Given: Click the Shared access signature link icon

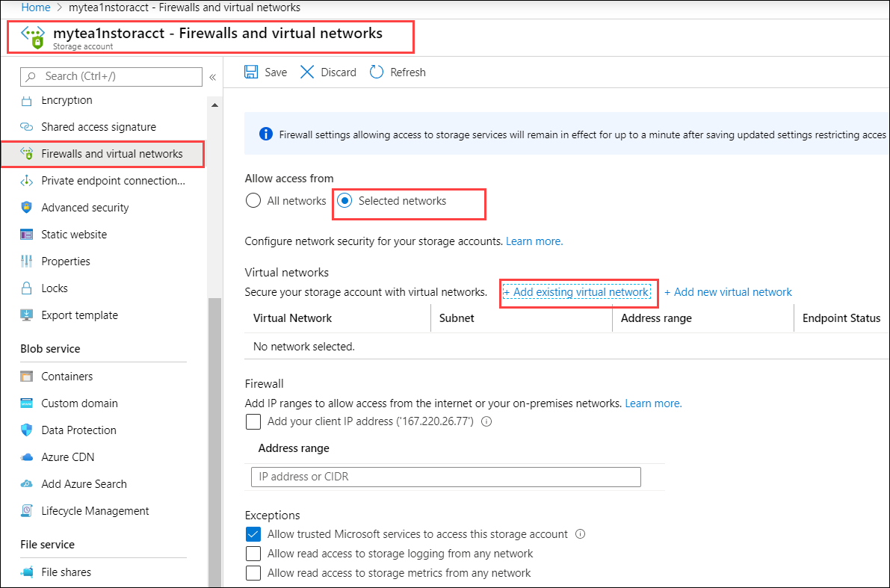Looking at the screenshot, I should 27,127.
